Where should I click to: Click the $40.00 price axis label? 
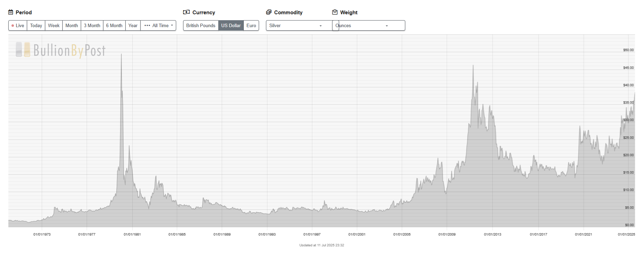[628, 85]
